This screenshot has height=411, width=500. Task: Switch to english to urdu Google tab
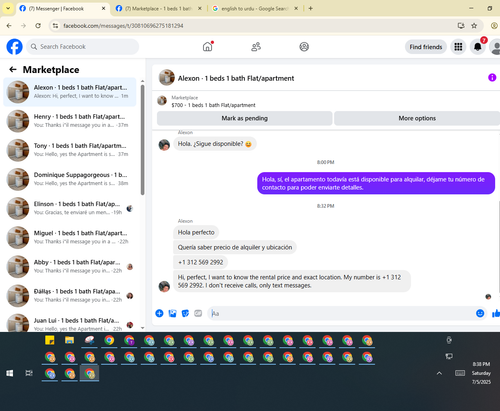pos(254,9)
